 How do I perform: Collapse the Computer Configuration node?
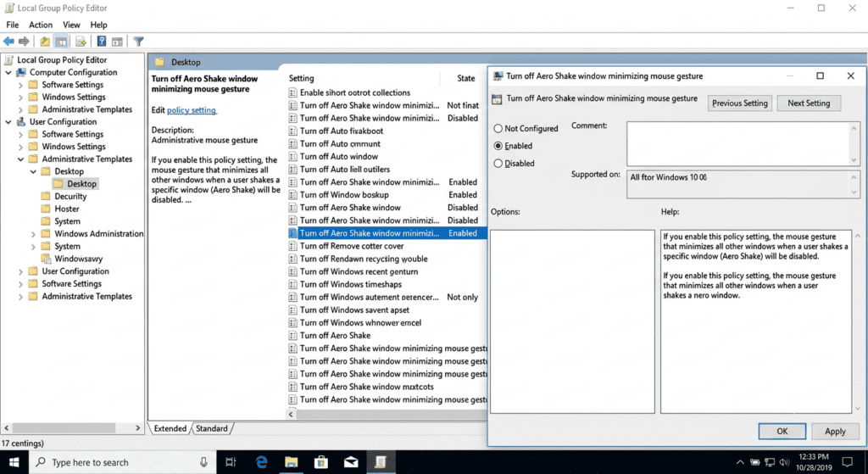(8, 73)
